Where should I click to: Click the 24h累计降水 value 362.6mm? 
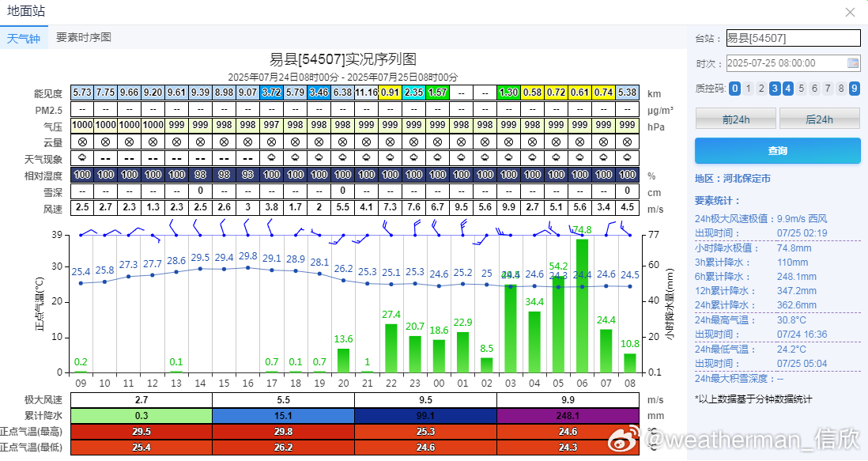[x=797, y=305]
